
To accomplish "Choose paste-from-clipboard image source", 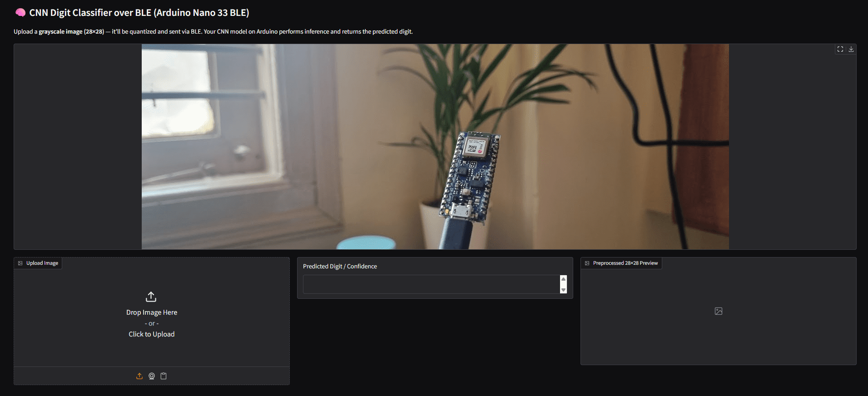I will pyautogui.click(x=164, y=376).
